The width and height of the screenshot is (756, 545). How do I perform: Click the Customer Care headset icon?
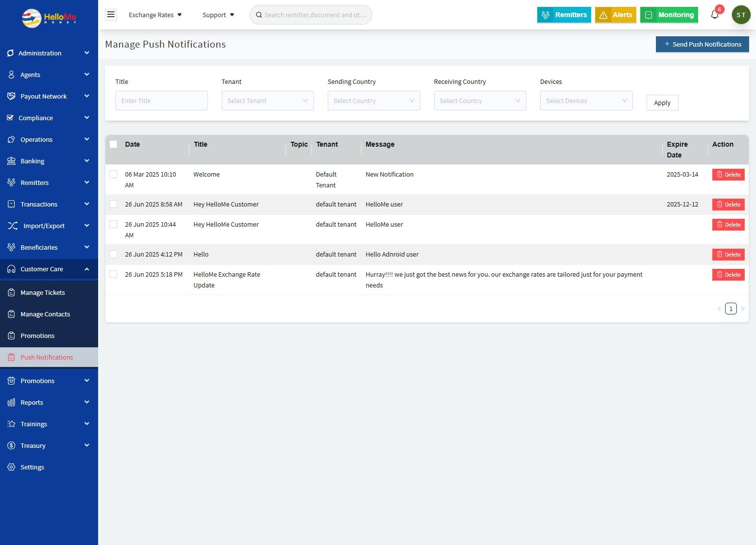pos(11,269)
